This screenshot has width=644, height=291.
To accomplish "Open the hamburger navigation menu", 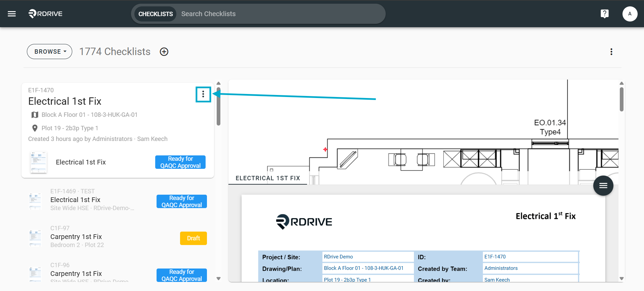I will [12, 14].
